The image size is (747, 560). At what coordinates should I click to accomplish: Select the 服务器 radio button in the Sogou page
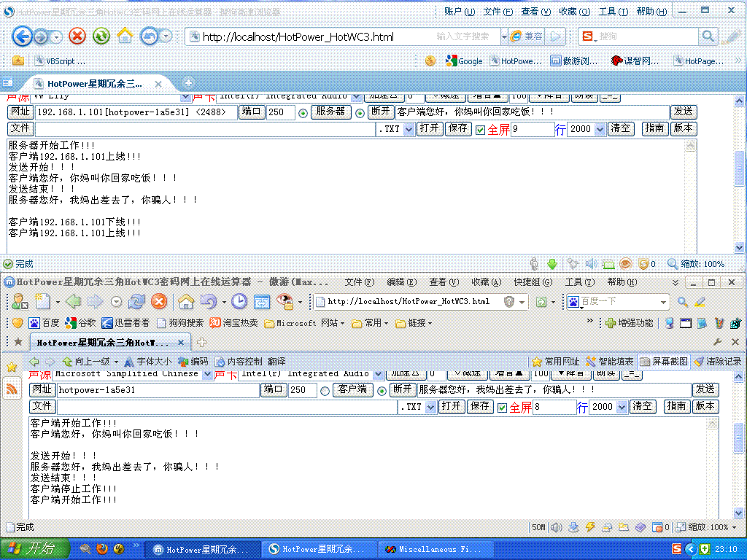[303, 113]
